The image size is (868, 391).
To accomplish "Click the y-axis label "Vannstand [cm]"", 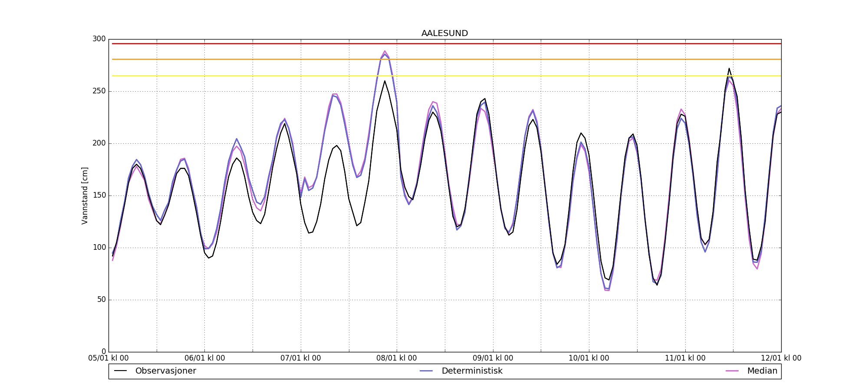I will point(85,195).
